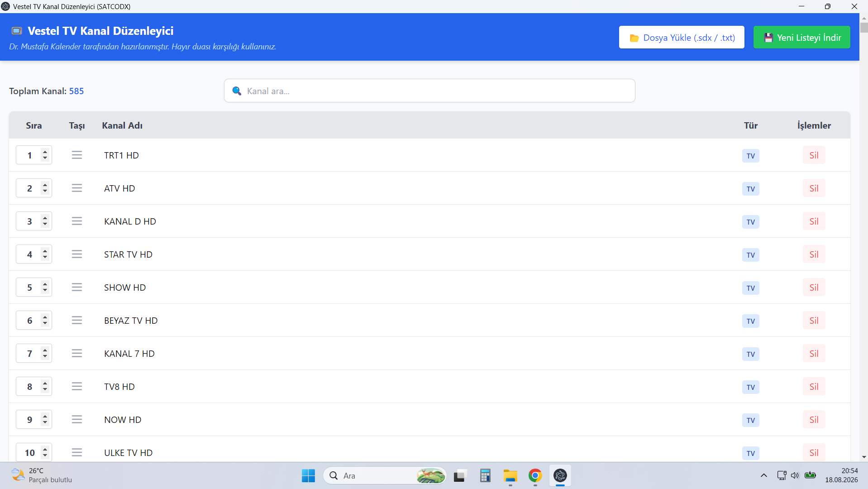Click the magnifier icon in the search box
This screenshot has height=489, width=868.
tap(237, 91)
